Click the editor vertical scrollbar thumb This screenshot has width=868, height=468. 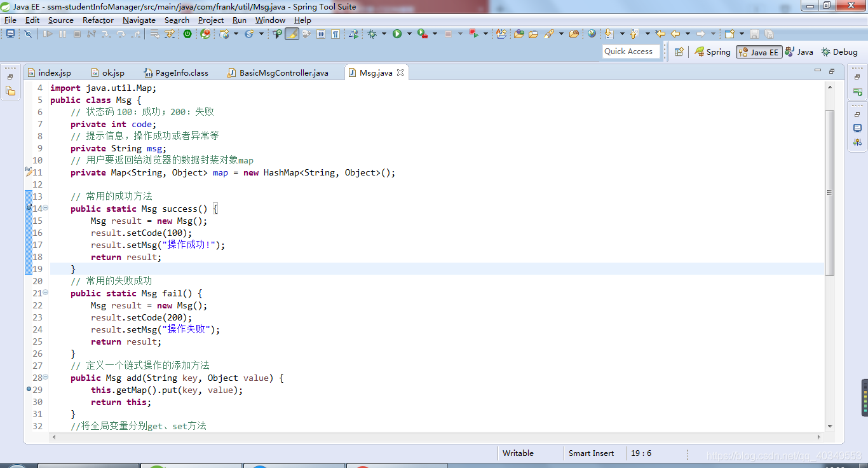point(829,193)
